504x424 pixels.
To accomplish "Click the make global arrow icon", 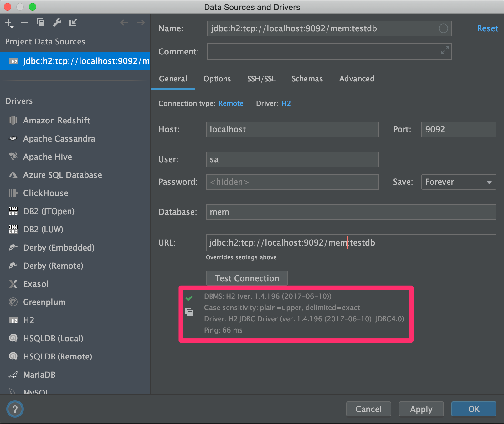I will 73,23.
